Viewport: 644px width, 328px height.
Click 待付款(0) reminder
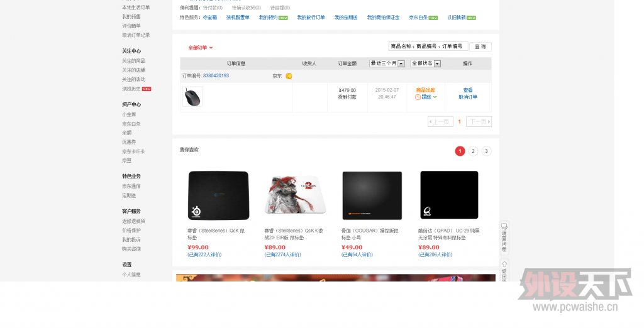click(213, 8)
